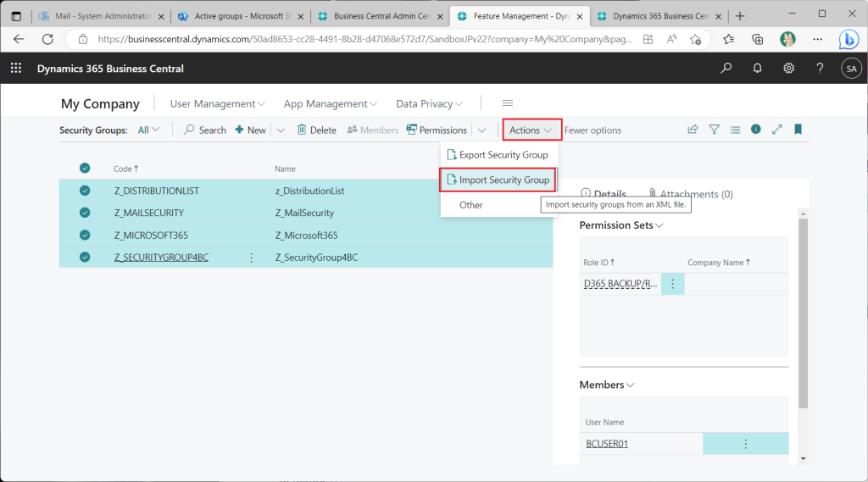868x482 pixels.
Task: Choose Import Security Group from Actions menu
Action: 498,180
